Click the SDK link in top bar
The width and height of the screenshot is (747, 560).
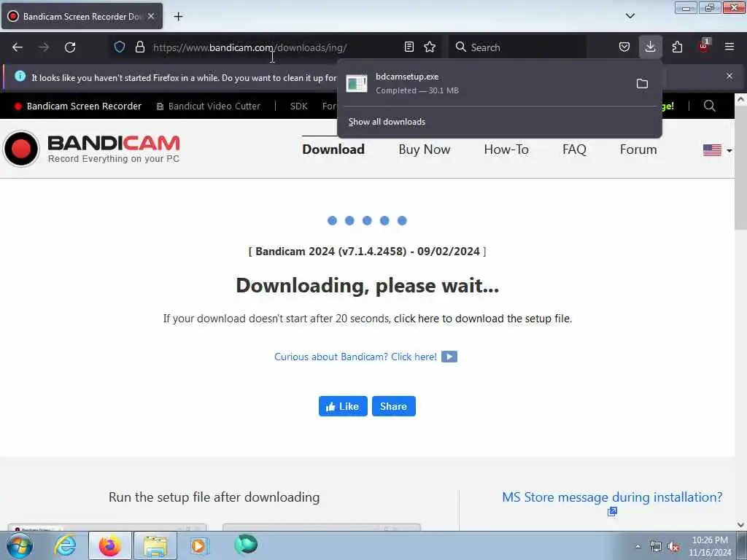coord(298,106)
